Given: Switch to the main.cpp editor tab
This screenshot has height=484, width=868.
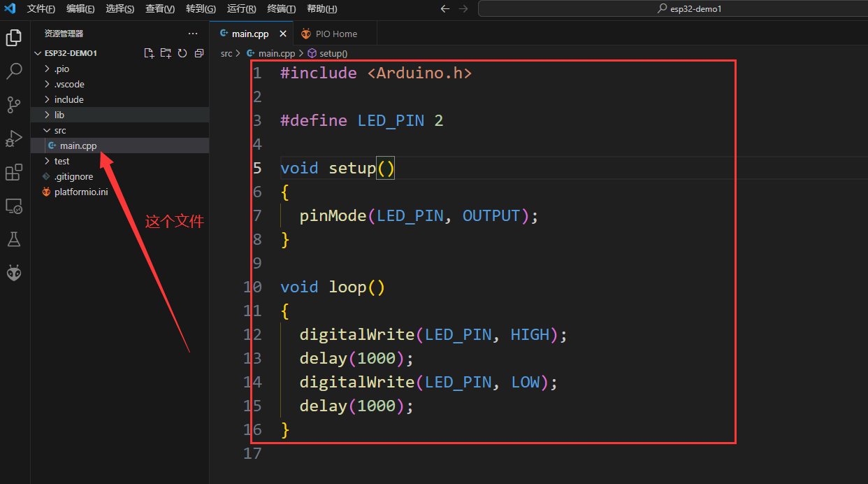Looking at the screenshot, I should click(x=252, y=34).
